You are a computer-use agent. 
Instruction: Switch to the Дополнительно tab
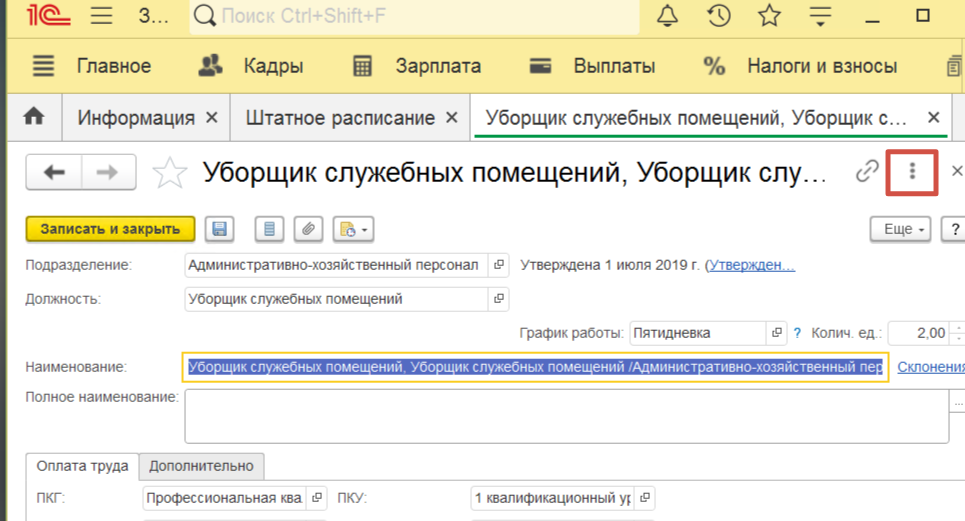point(201,466)
